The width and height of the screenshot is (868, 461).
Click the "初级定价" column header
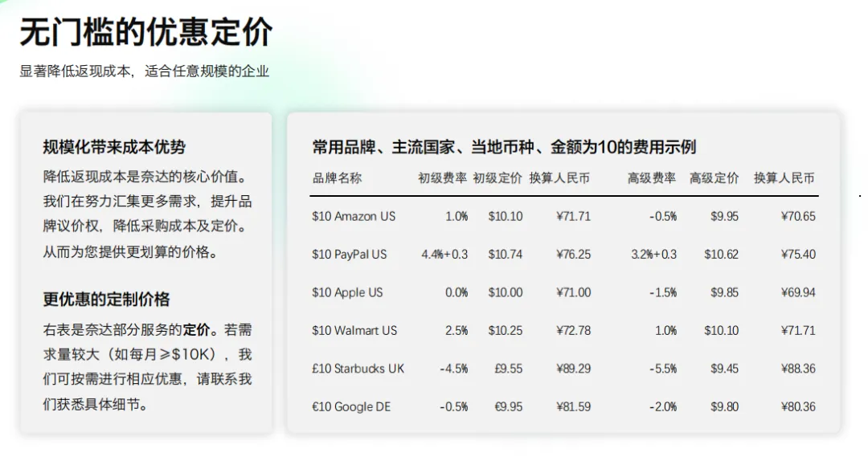[x=497, y=178]
